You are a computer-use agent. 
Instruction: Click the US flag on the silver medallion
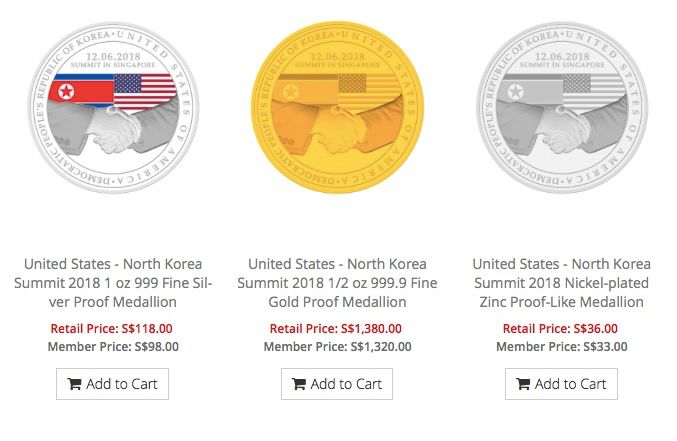[145, 91]
